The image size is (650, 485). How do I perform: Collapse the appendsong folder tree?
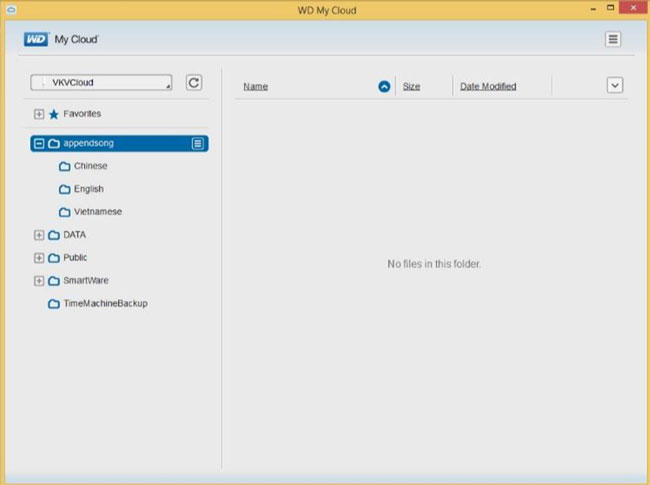[x=39, y=143]
